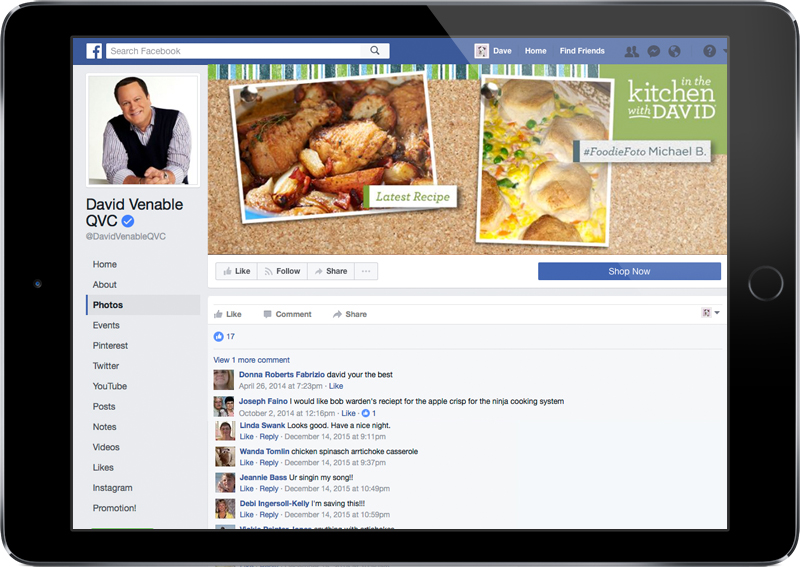The width and height of the screenshot is (800, 567).
Task: Click Linda Swank's avatar thumbnail
Action: coord(225,431)
